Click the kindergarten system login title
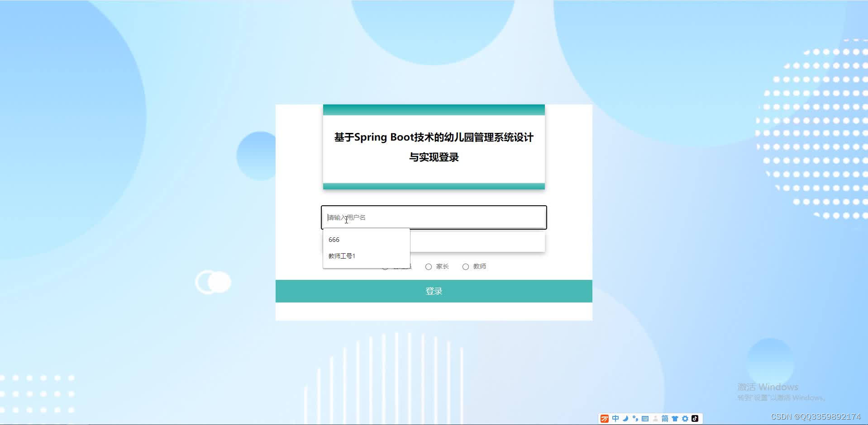Screen dimensions: 868x425 pos(434,147)
